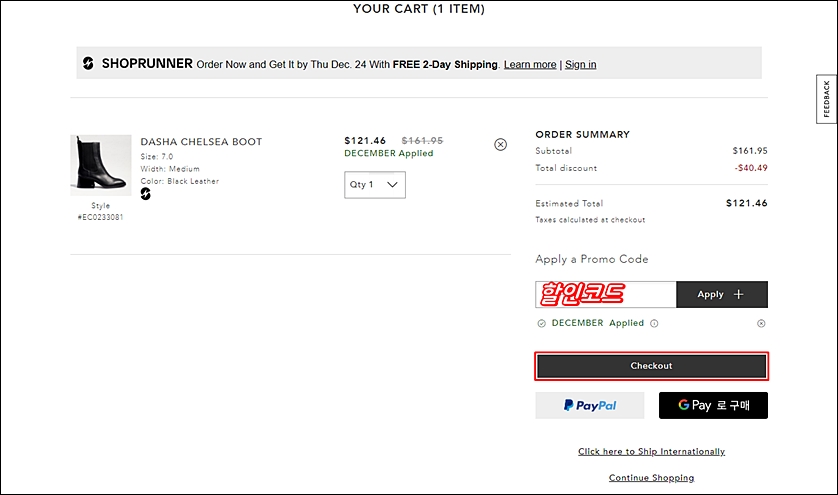The width and height of the screenshot is (838, 495).
Task: Click the Color: Black Leather text
Action: 180,181
